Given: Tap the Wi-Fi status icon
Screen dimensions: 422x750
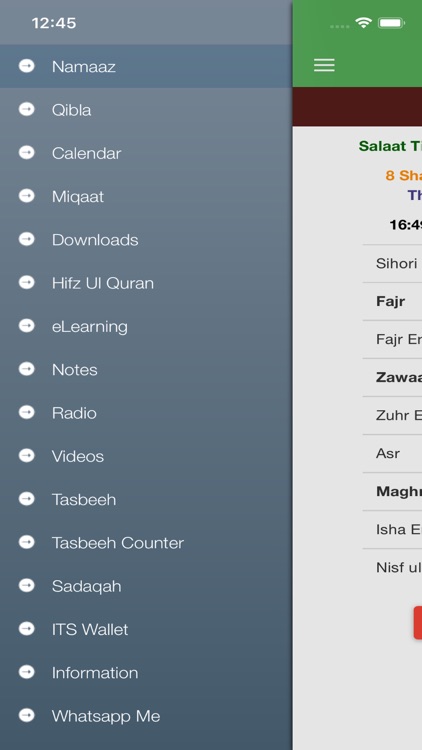Looking at the screenshot, I should [x=364, y=22].
